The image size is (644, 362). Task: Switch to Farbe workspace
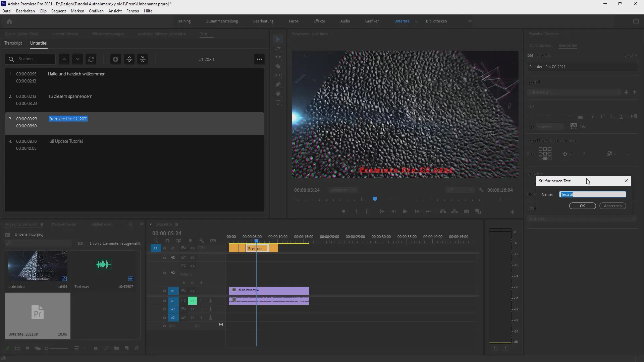point(293,21)
